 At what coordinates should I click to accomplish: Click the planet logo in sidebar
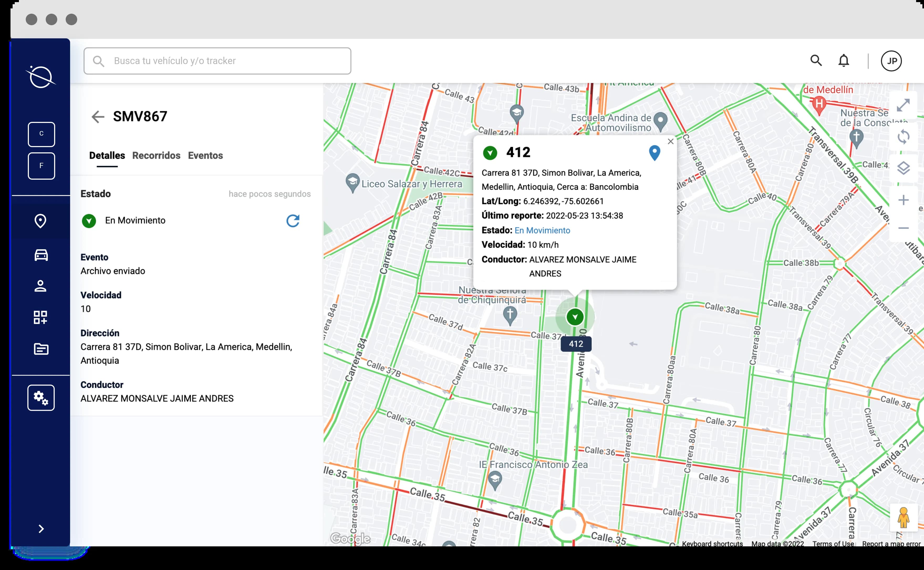tap(41, 77)
